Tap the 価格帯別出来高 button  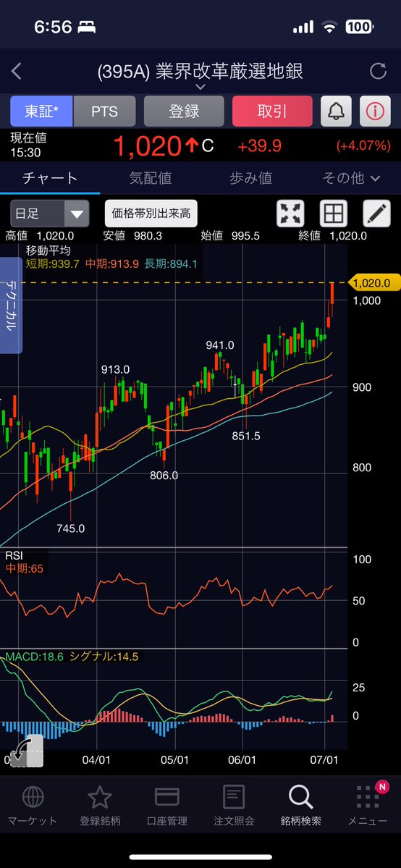click(x=151, y=213)
